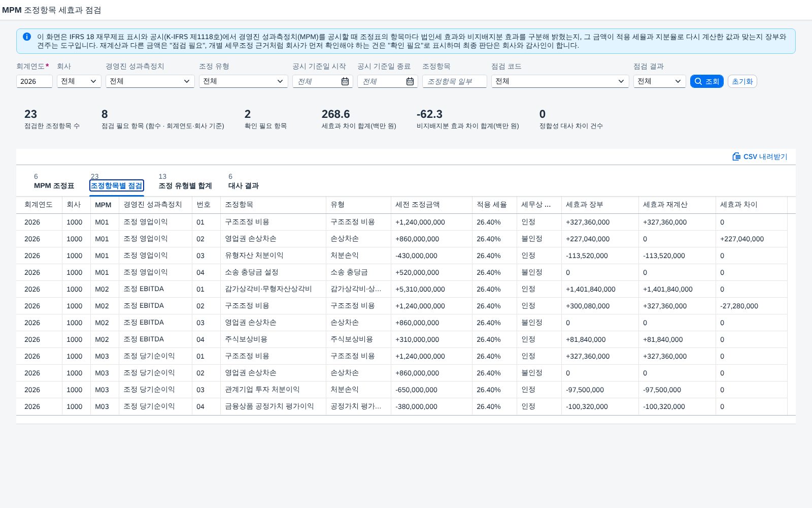Download data via CSV 내려받기
This screenshot has width=812, height=508.
tap(760, 156)
